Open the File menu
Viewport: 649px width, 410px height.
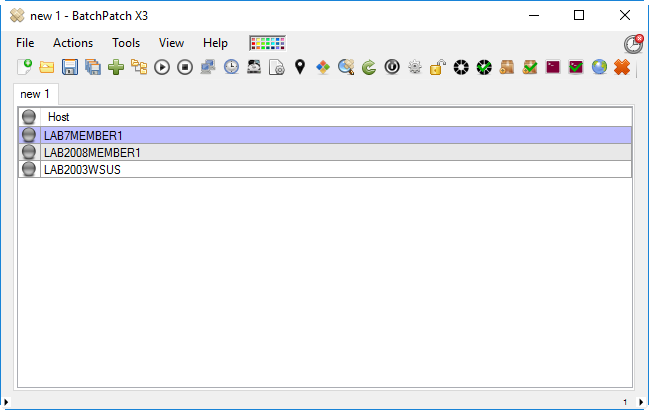25,43
